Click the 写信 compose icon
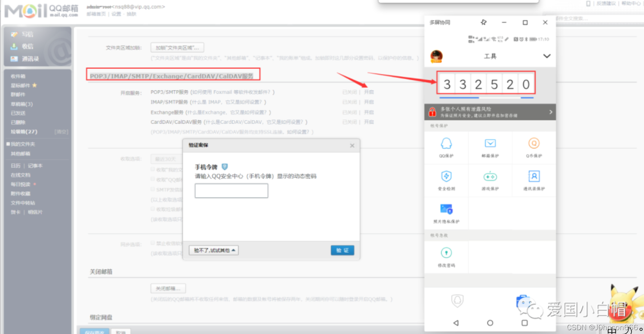 [x=14, y=34]
